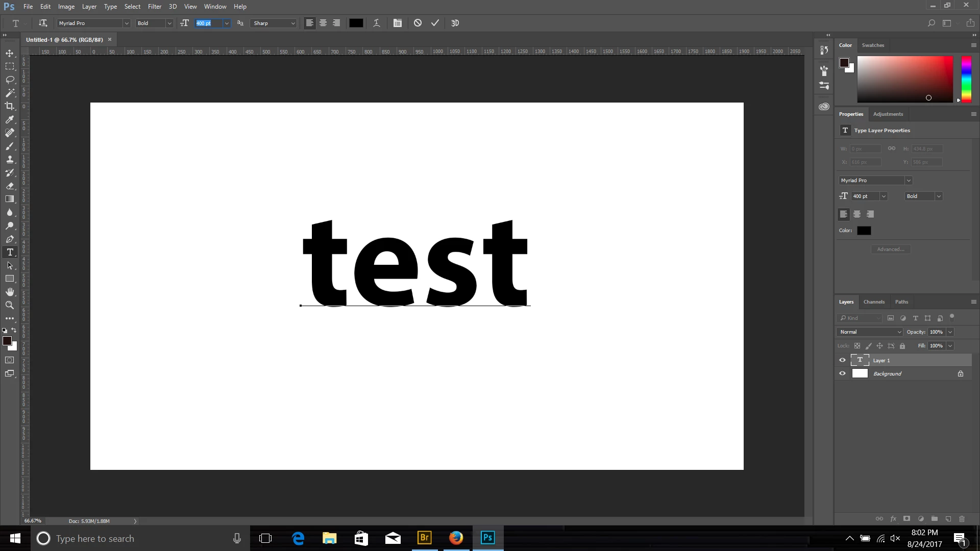Open Firefox from the Windows taskbar

[456, 538]
